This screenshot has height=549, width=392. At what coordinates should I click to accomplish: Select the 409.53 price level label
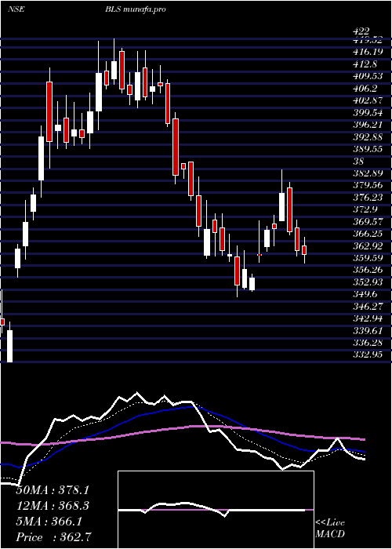(368, 76)
